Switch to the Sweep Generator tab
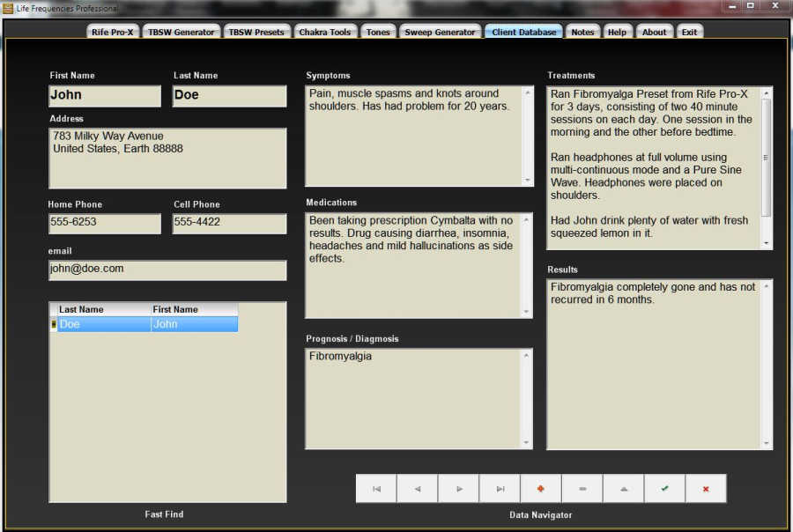Screen dimensions: 793x532 click(x=440, y=32)
